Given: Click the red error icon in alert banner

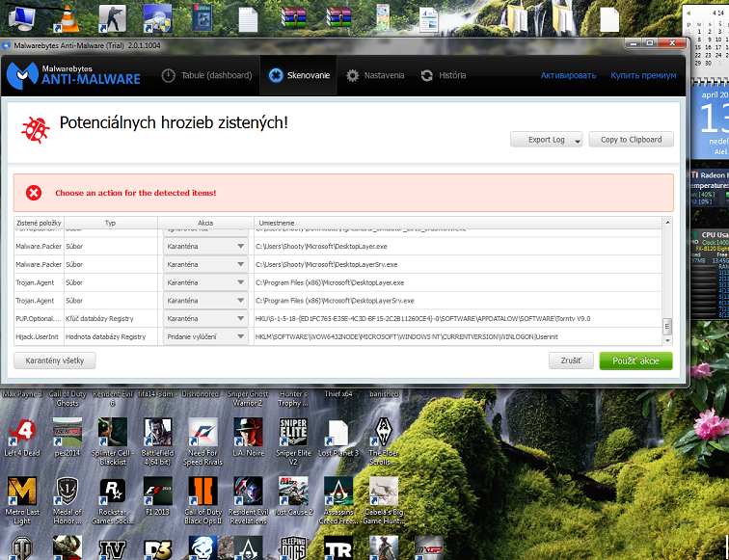Looking at the screenshot, I should click(x=34, y=193).
